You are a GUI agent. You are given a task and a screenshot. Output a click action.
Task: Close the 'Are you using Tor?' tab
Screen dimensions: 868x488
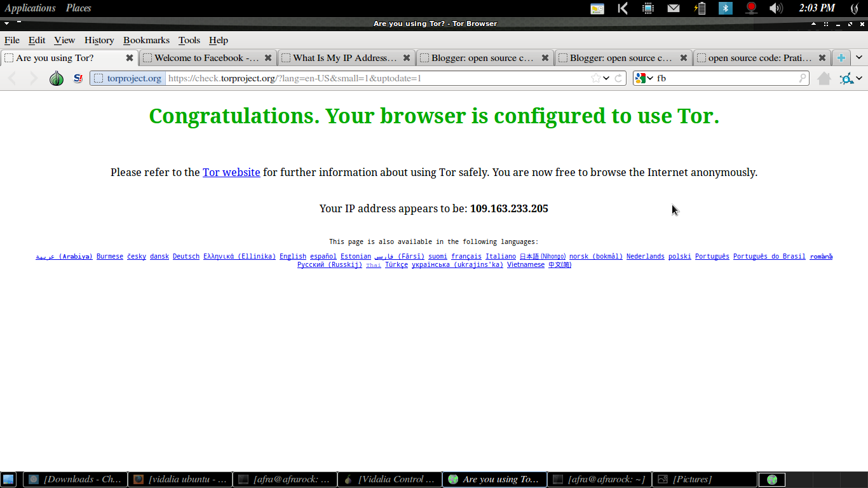click(x=130, y=58)
